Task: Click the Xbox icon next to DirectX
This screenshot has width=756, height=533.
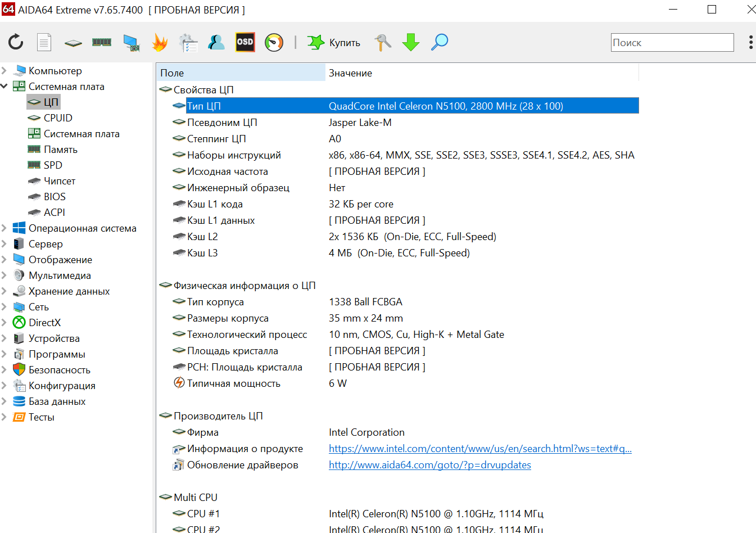Action: [19, 323]
